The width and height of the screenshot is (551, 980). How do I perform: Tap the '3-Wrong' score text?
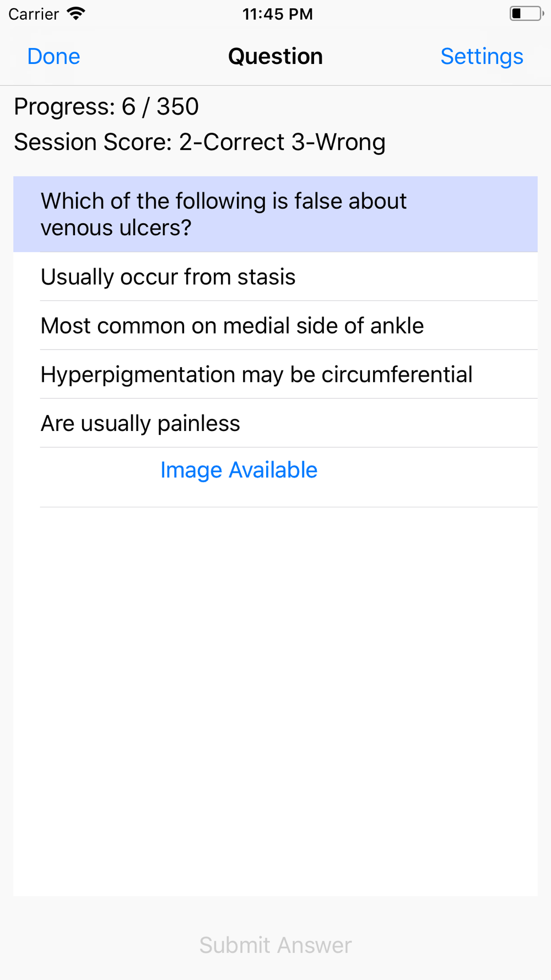click(338, 142)
